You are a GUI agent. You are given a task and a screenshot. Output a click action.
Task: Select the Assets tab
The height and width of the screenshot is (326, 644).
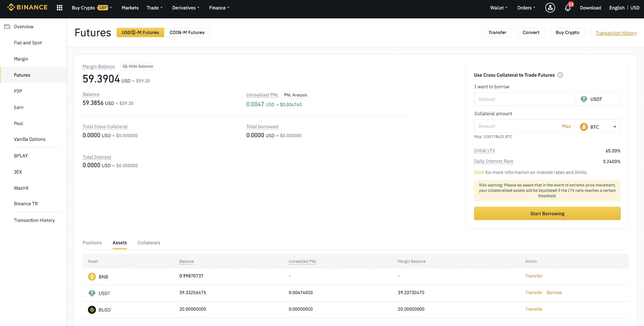[x=120, y=243]
